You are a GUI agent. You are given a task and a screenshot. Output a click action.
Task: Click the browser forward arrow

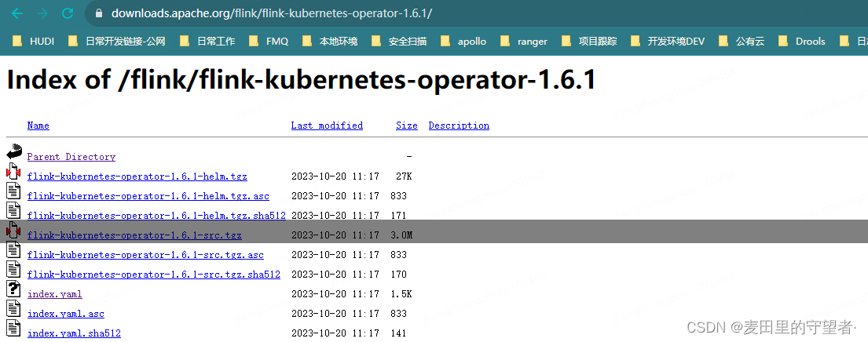point(42,13)
